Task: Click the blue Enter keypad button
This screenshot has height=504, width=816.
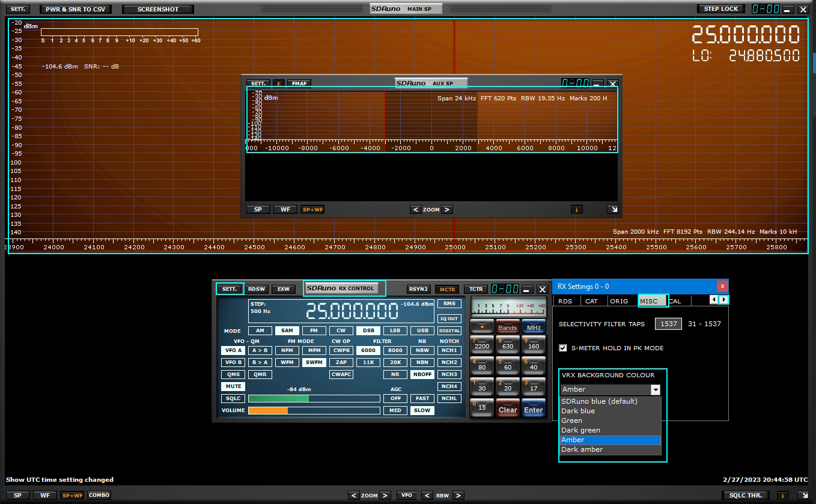Action: coord(533,410)
